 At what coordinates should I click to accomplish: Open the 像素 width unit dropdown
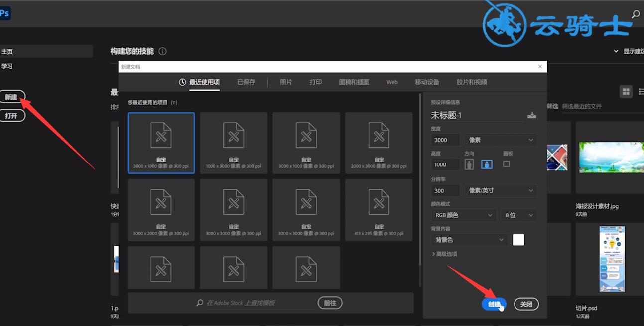501,140
